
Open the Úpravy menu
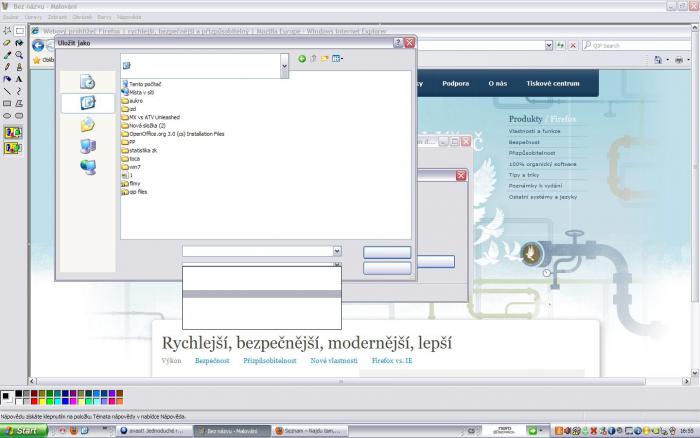point(33,17)
